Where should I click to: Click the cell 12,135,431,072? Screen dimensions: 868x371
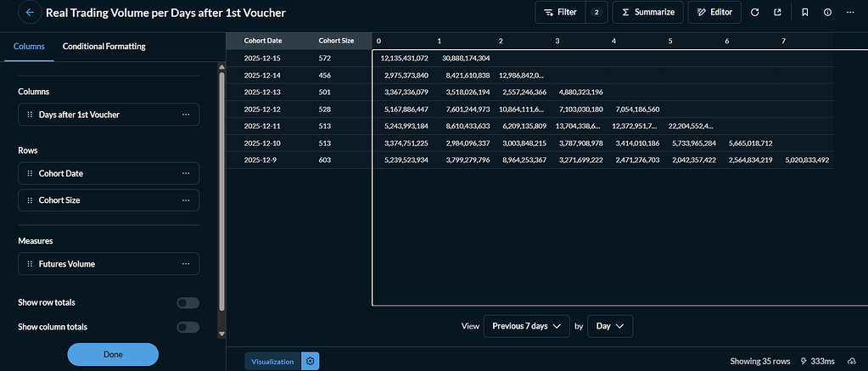point(404,58)
